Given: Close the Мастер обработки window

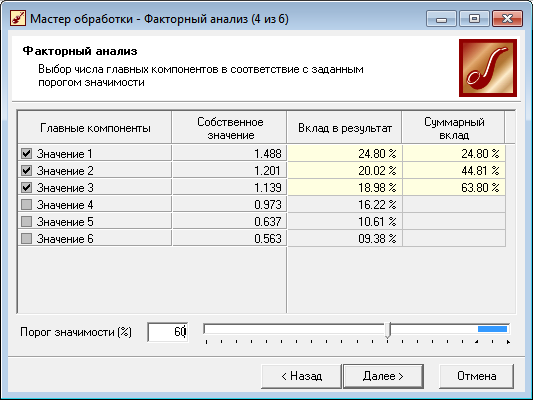Looking at the screenshot, I should pos(507,19).
